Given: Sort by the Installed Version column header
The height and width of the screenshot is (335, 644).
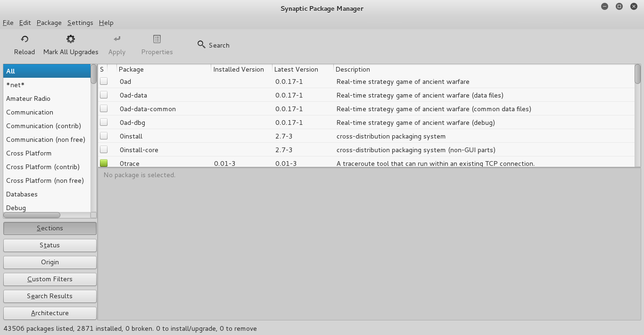Looking at the screenshot, I should tap(242, 69).
